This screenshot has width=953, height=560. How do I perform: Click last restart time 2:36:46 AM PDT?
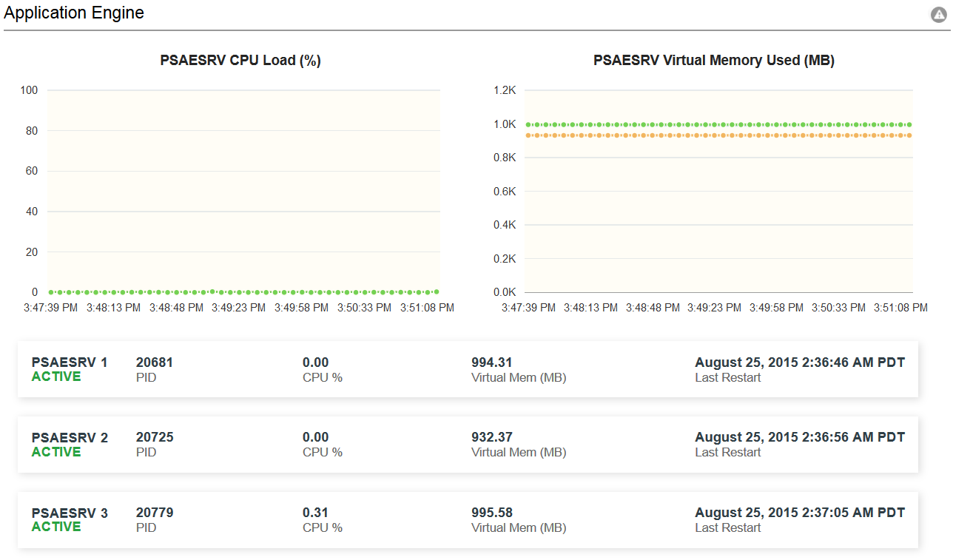800,362
